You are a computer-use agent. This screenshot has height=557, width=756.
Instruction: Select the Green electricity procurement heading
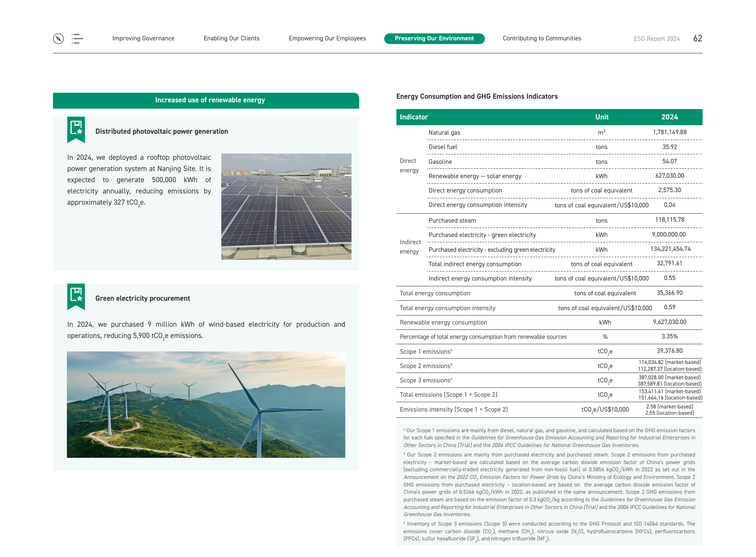[x=143, y=298]
